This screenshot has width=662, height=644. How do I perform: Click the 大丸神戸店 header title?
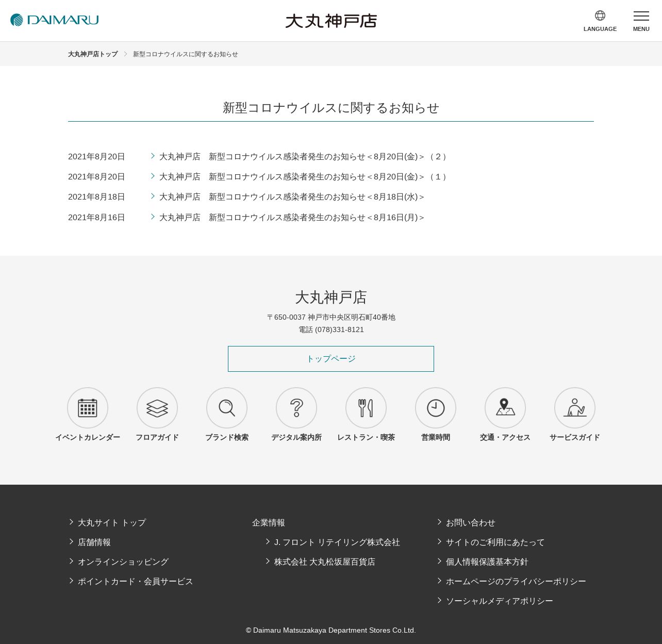(x=331, y=21)
